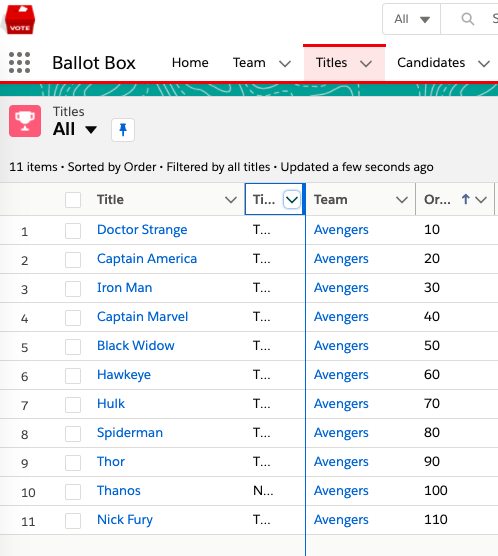Screen dimensions: 498x556
Task: Expand the Titles tab chevron menu
Action: pos(366,63)
